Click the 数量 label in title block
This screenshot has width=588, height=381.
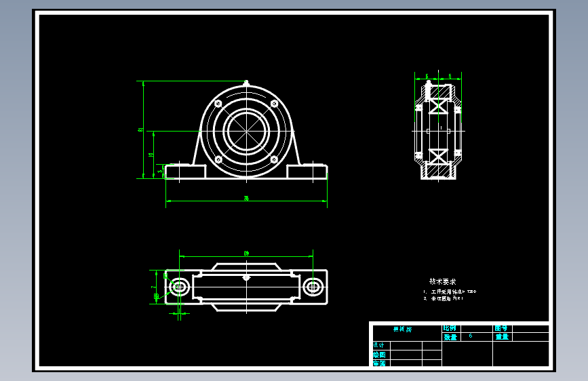click(450, 337)
